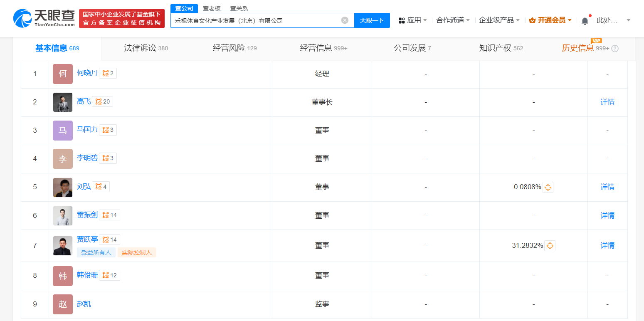
Task: Open 何晓丹's related companies badge
Action: click(x=108, y=74)
